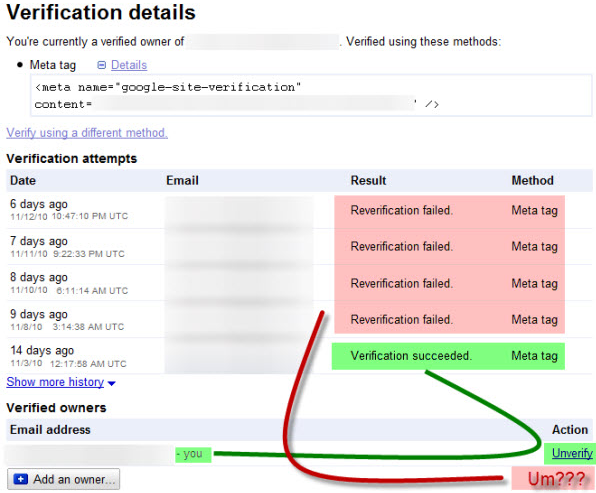Screen dimensions: 596x493
Task: Click the Action column header
Action: coord(570,430)
